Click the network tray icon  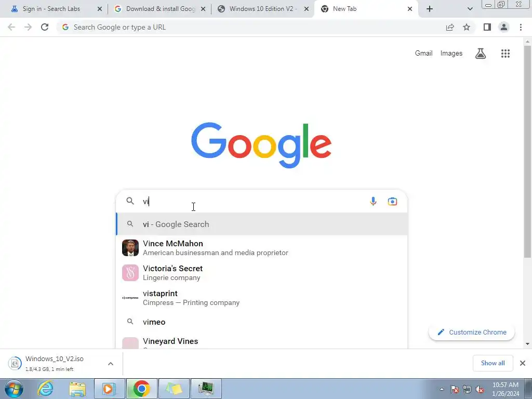[467, 389]
